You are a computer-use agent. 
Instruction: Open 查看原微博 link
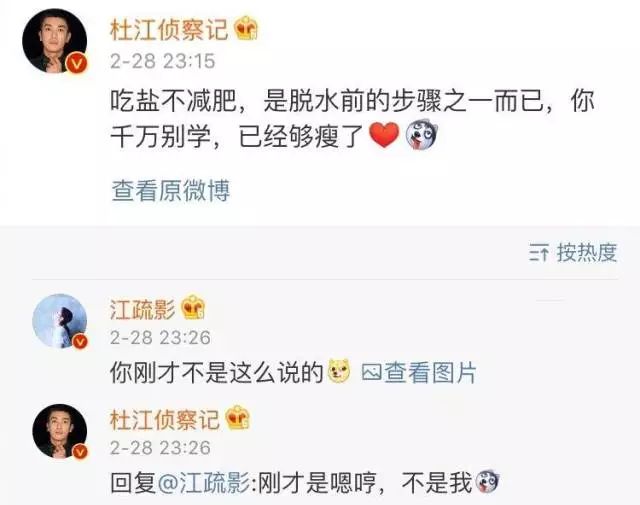[x=171, y=191]
